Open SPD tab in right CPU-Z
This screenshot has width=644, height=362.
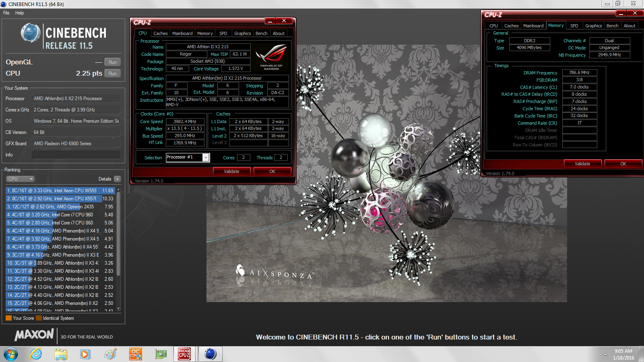[574, 26]
